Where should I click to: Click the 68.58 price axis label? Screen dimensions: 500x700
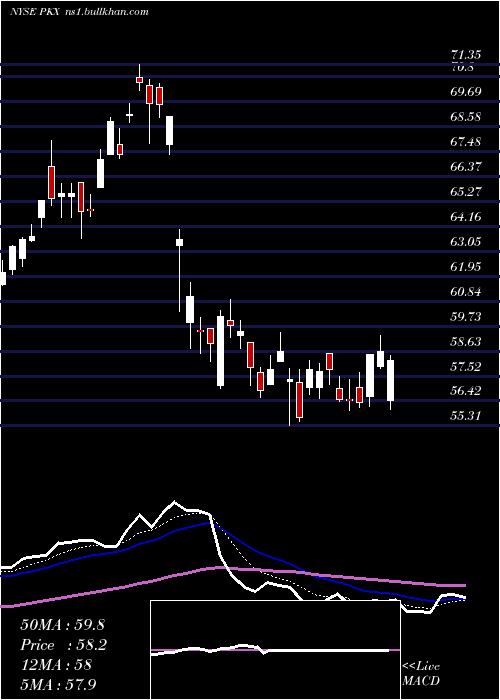[466, 117]
